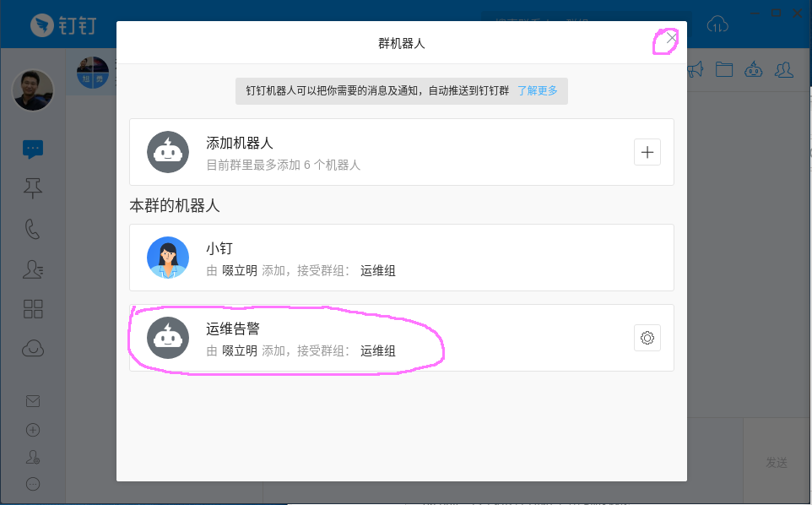Viewport: 812px width, 505px height.
Task: Click the circled plus icon in sidebar
Action: (x=33, y=429)
